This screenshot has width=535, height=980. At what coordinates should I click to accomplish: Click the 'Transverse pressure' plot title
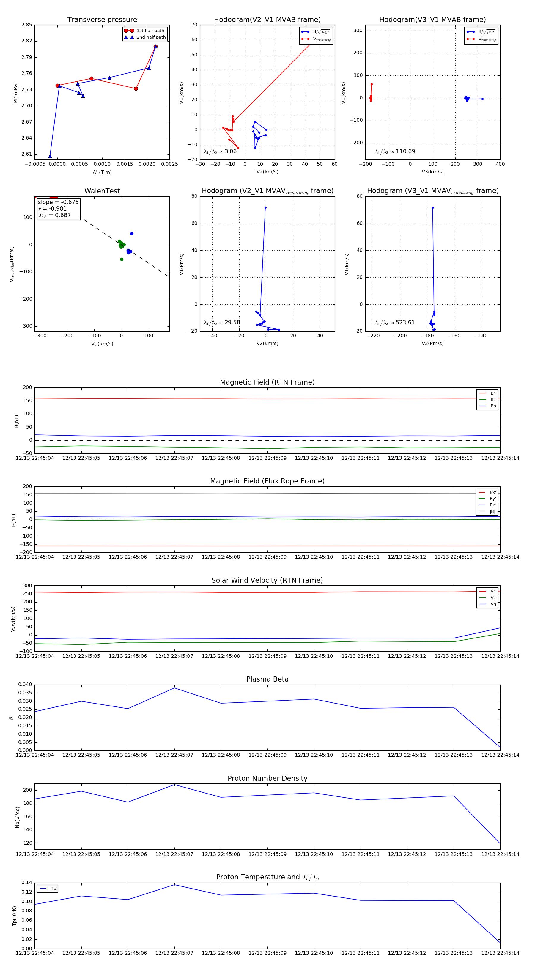(102, 20)
